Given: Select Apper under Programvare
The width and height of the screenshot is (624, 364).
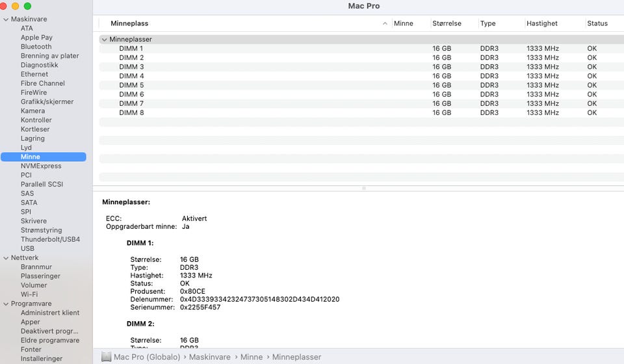Looking at the screenshot, I should [x=31, y=322].
